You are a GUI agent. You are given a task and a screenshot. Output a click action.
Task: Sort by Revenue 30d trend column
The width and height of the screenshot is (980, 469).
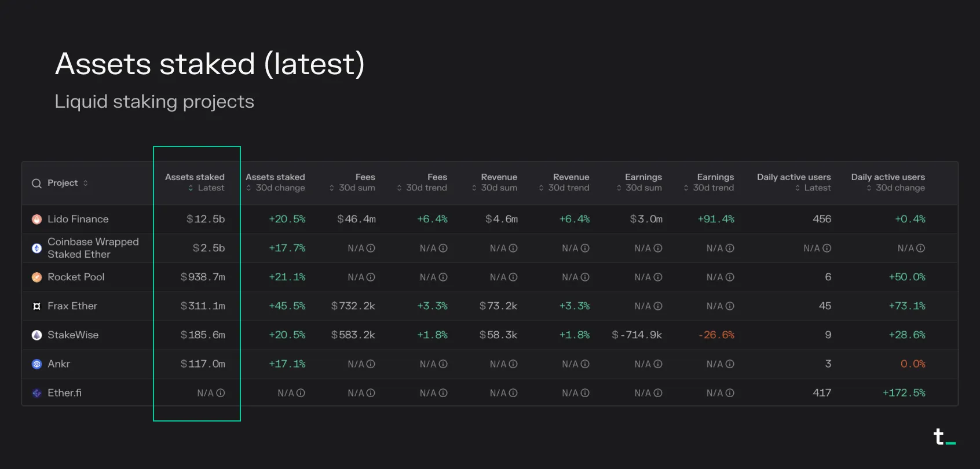point(541,188)
